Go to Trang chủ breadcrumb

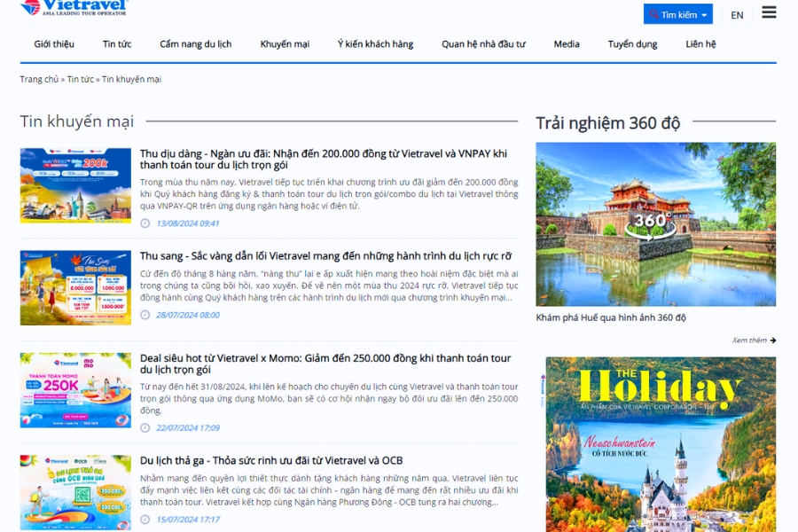tap(39, 80)
